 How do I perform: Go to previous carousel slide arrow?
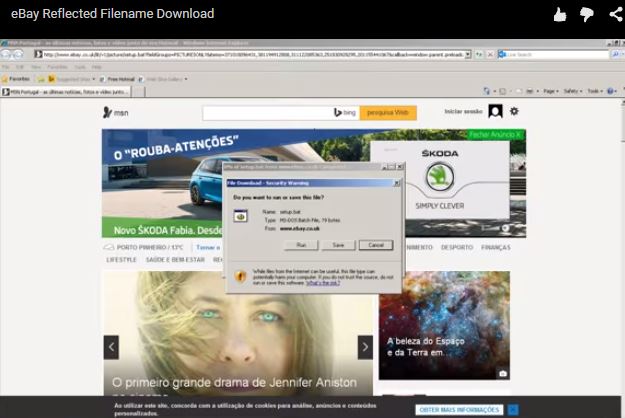pos(111,347)
